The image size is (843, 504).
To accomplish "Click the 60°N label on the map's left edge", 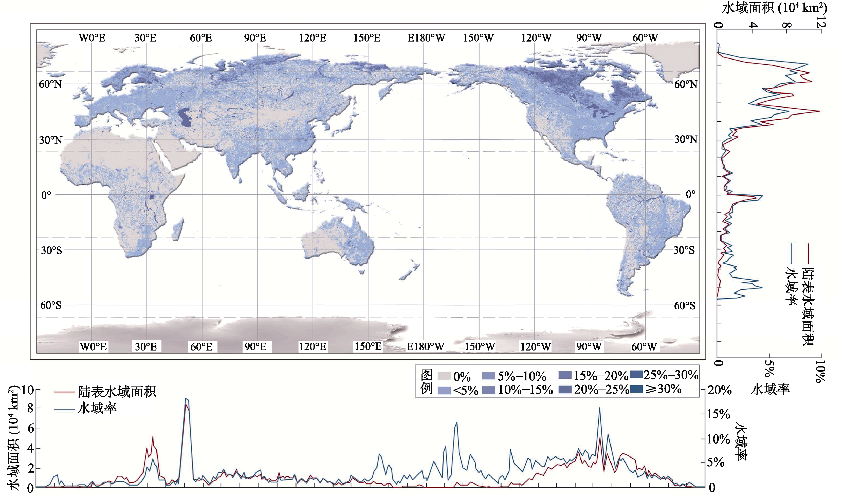I will point(50,84).
